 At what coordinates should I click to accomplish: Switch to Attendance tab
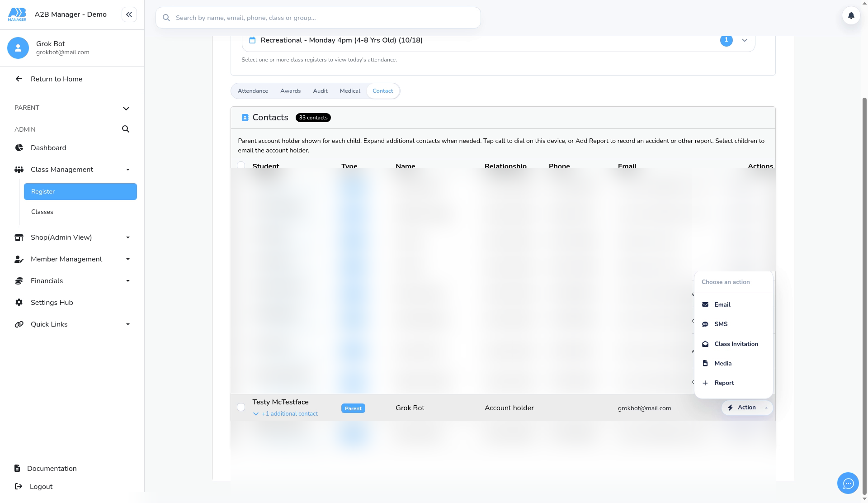pos(253,91)
